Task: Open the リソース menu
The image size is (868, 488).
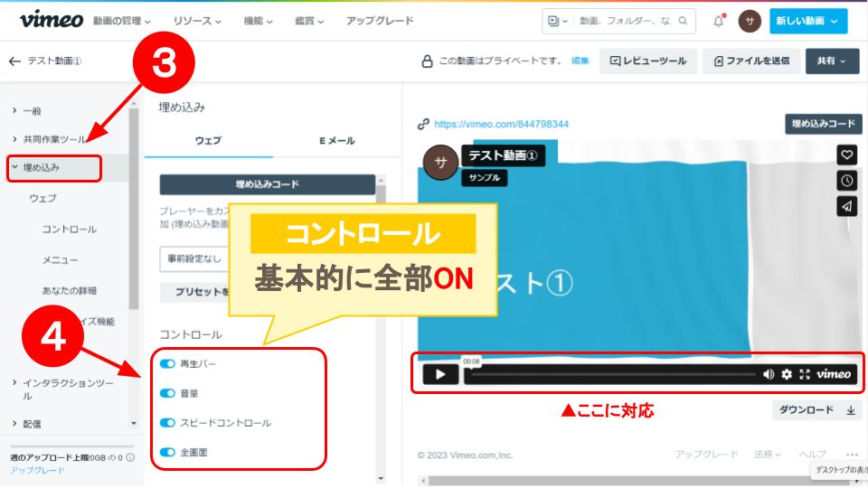Action: pyautogui.click(x=197, y=21)
